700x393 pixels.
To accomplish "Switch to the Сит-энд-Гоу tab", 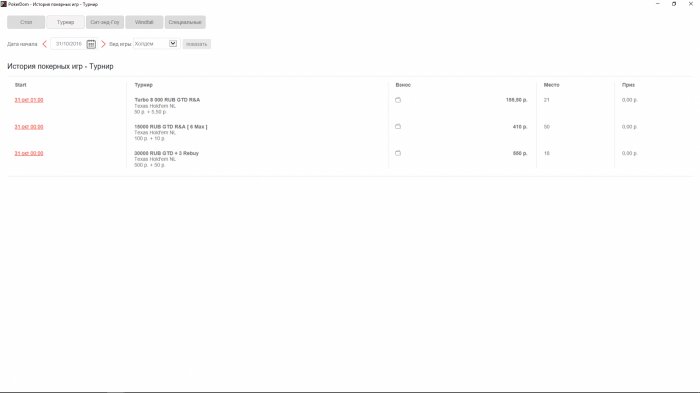I will click(105, 22).
